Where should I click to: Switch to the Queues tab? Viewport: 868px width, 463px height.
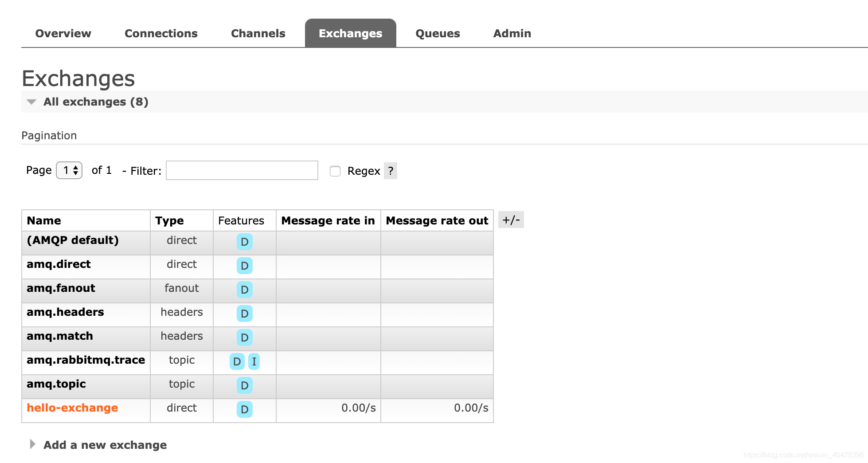pos(438,33)
